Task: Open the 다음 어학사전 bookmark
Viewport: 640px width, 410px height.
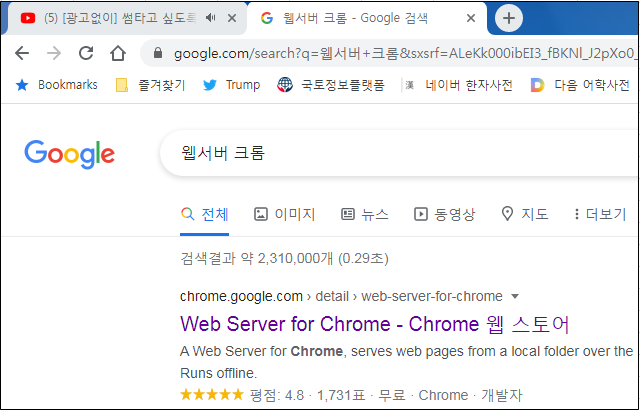Action: pyautogui.click(x=580, y=85)
